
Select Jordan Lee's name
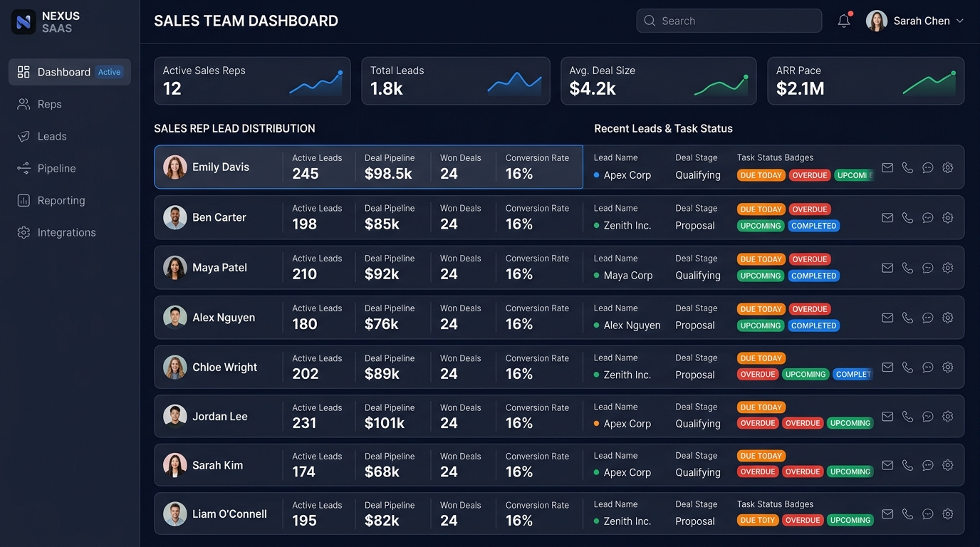point(220,417)
